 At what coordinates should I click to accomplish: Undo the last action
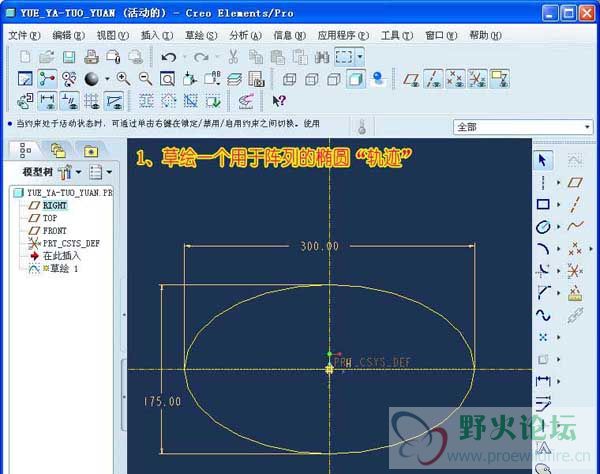[168, 57]
